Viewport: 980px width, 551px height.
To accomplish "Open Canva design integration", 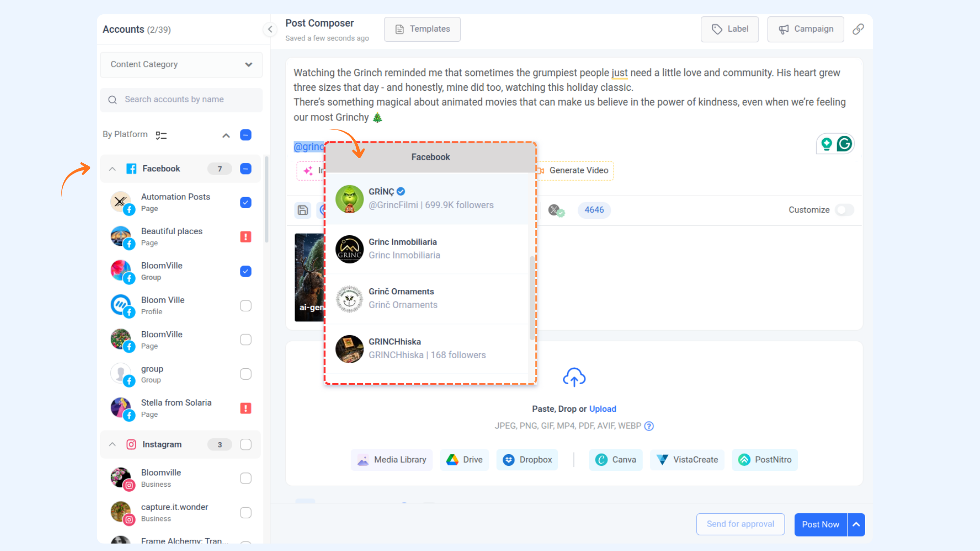I will (x=616, y=460).
